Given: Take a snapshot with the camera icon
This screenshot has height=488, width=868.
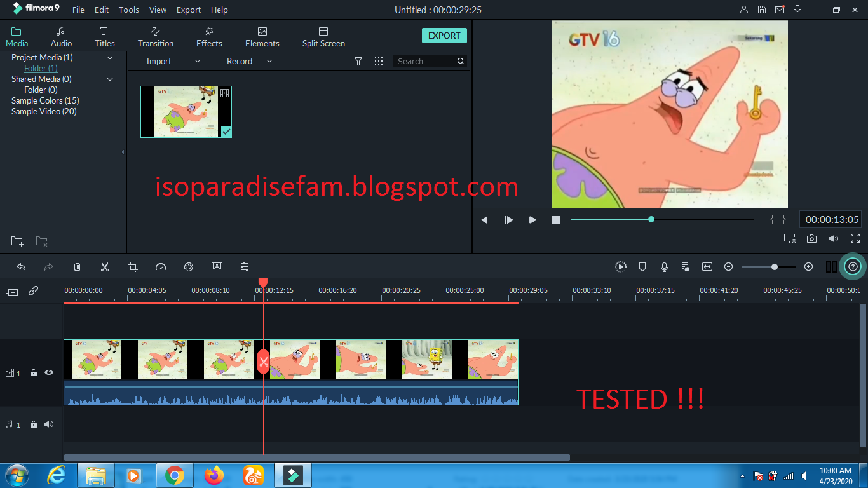Looking at the screenshot, I should [812, 239].
